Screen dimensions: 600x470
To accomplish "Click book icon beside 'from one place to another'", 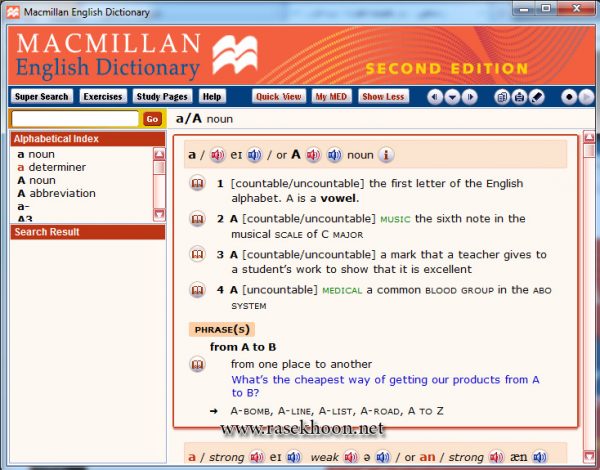I will [197, 364].
